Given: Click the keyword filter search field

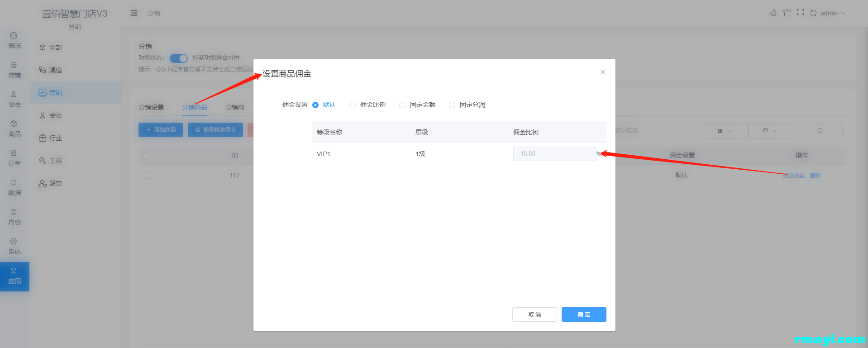Looking at the screenshot, I should point(657,131).
